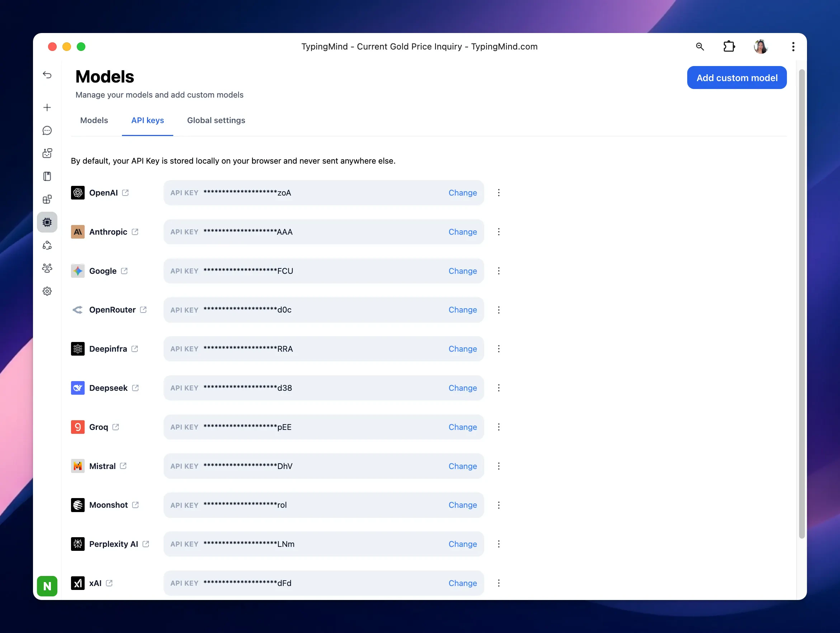Open the prompt library book icon
This screenshot has height=633, width=840.
pyautogui.click(x=47, y=176)
